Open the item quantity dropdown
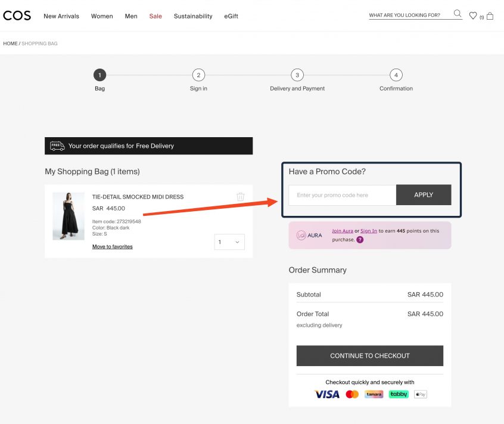This screenshot has width=504, height=424. tap(229, 242)
